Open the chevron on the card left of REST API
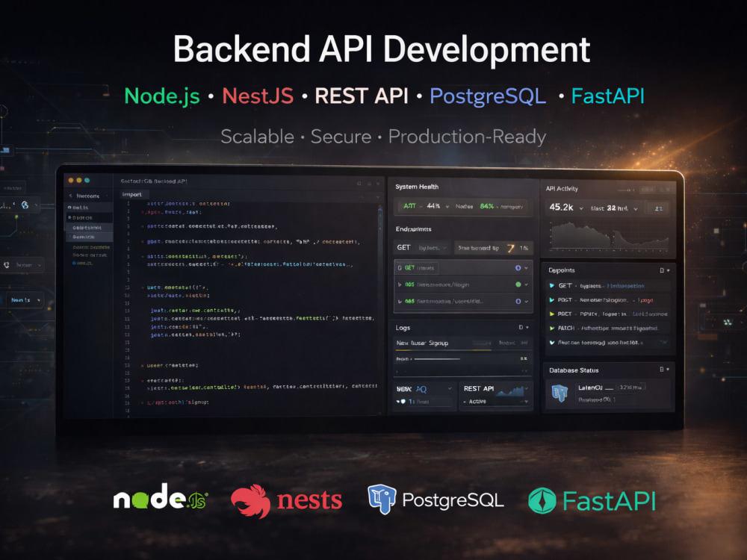Viewport: 747px width, 560px height. click(x=449, y=388)
